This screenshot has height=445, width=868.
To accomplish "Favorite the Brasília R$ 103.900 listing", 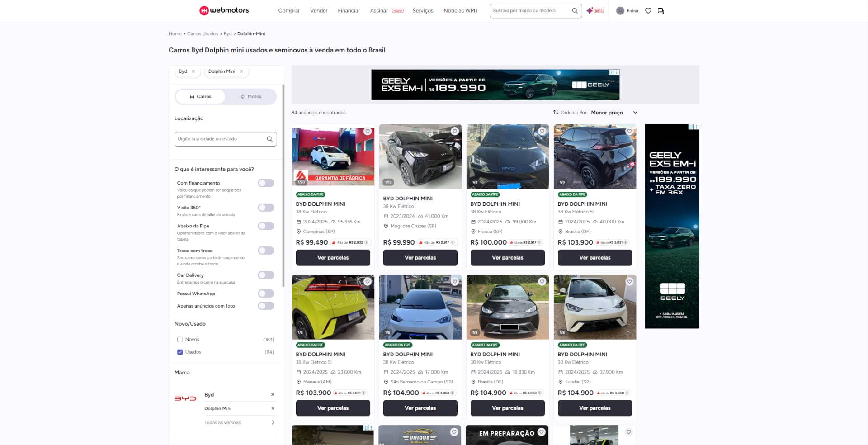I will pyautogui.click(x=629, y=131).
